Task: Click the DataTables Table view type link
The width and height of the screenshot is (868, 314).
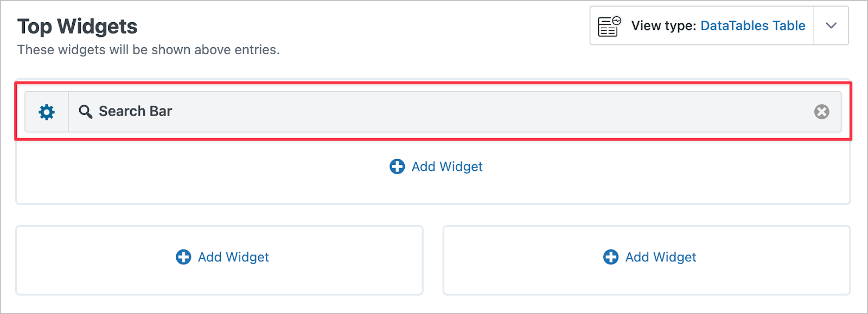Action: (753, 25)
